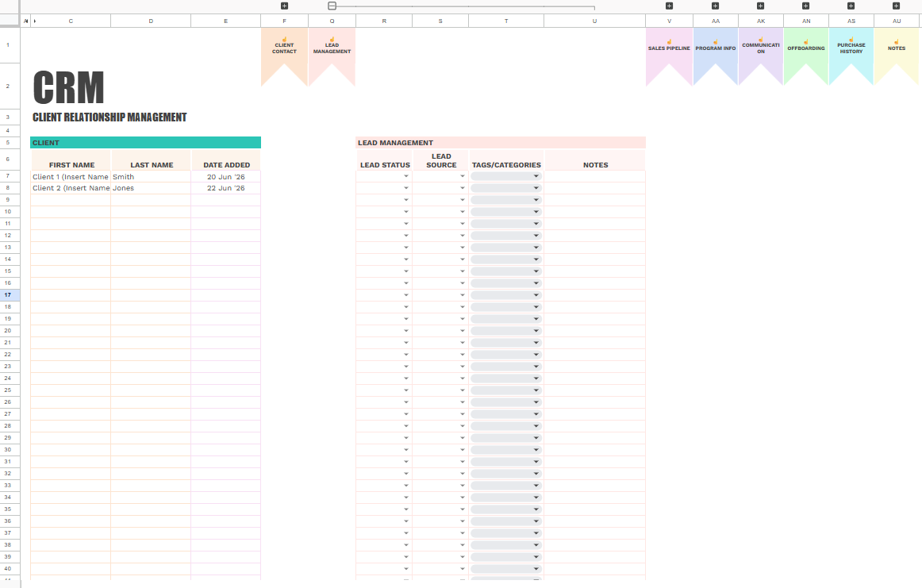Open Lead Source dropdown in row 7
This screenshot has height=588, width=922.
pyautogui.click(x=462, y=176)
